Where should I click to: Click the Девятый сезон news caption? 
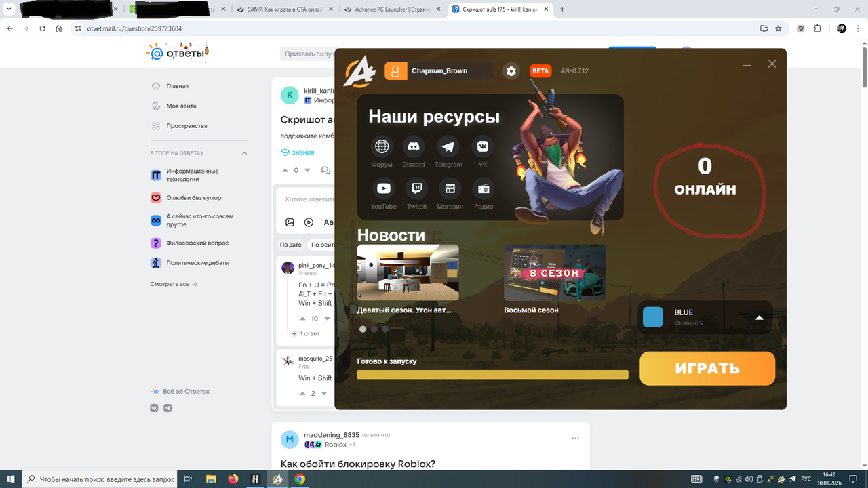[x=404, y=310]
